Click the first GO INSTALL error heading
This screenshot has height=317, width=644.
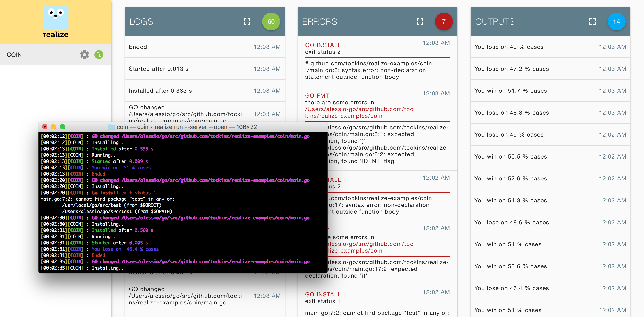pyautogui.click(x=323, y=45)
